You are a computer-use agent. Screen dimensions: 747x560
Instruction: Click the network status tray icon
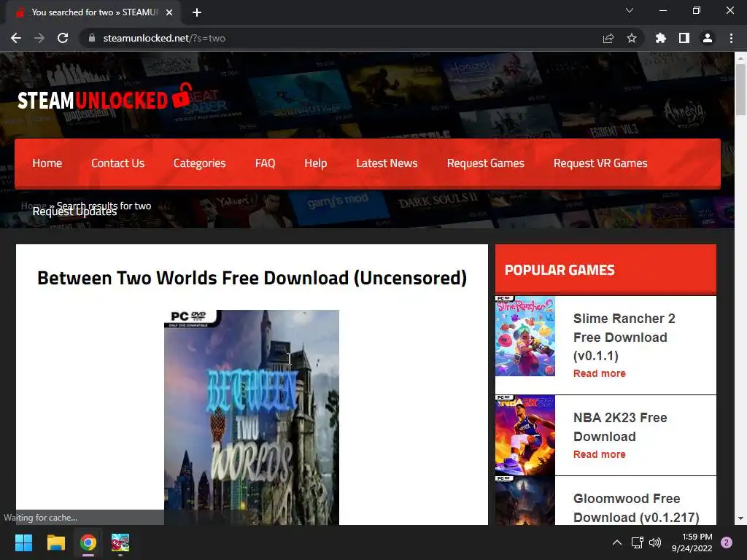(x=637, y=542)
